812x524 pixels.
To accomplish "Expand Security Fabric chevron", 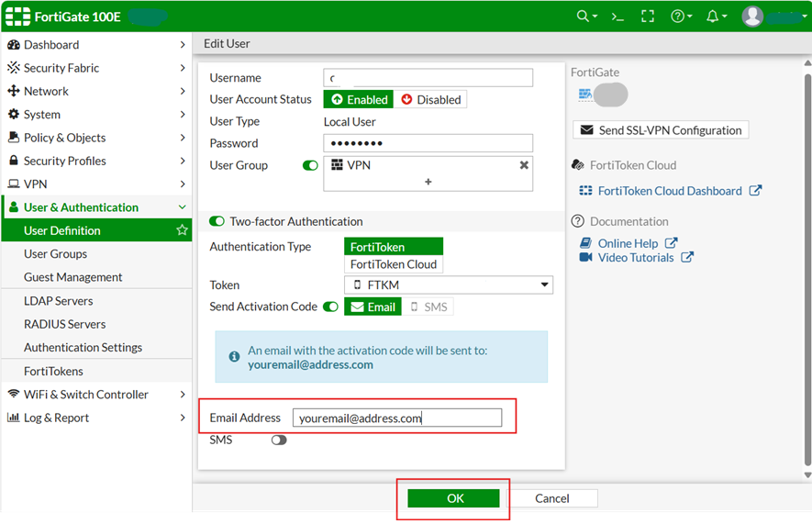I will [x=183, y=68].
